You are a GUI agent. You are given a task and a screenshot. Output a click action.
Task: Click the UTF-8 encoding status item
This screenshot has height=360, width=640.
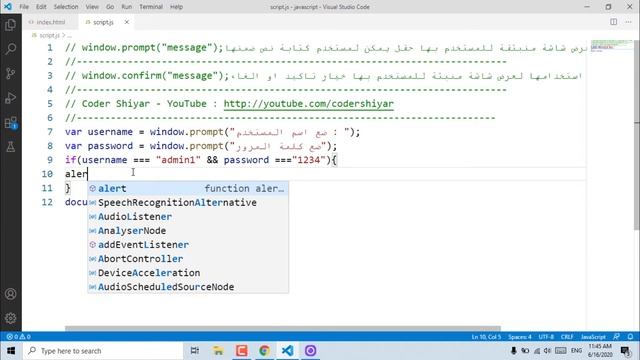click(546, 337)
